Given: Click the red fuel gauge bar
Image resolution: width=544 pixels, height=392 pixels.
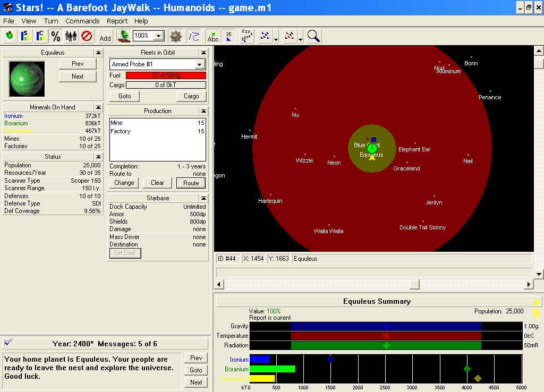Looking at the screenshot, I should 166,75.
